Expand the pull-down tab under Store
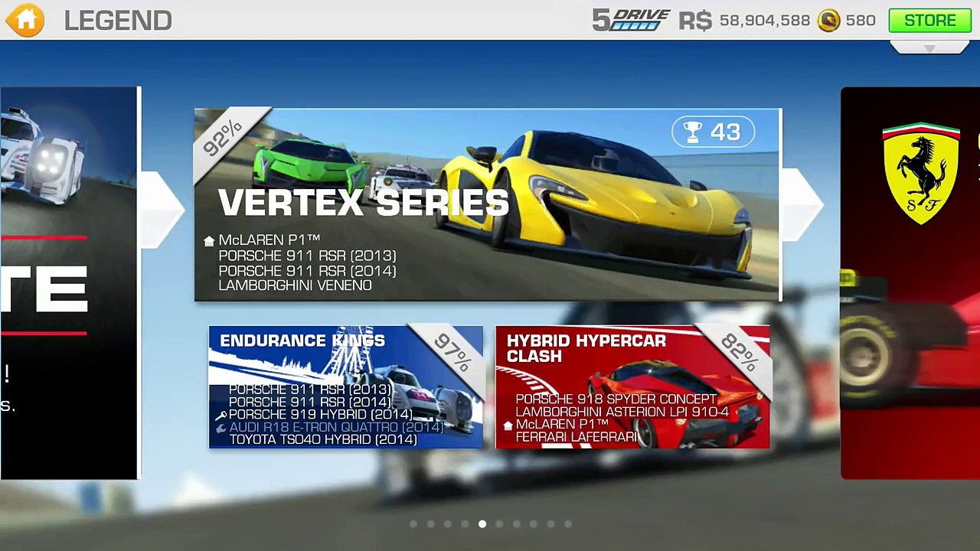This screenshot has width=980, height=551. pos(929,48)
